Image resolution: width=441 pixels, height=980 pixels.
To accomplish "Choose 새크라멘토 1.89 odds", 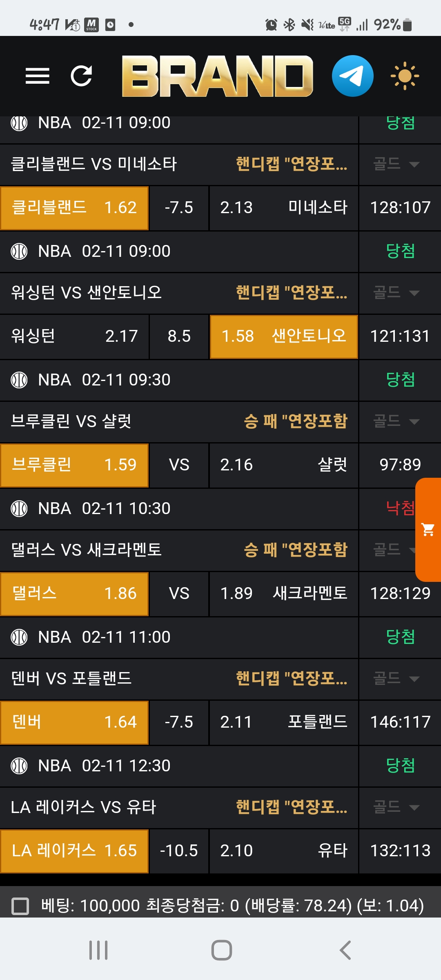I will (284, 594).
